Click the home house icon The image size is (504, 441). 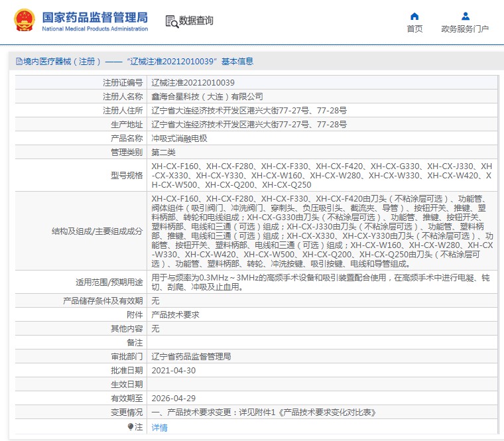coord(414,16)
